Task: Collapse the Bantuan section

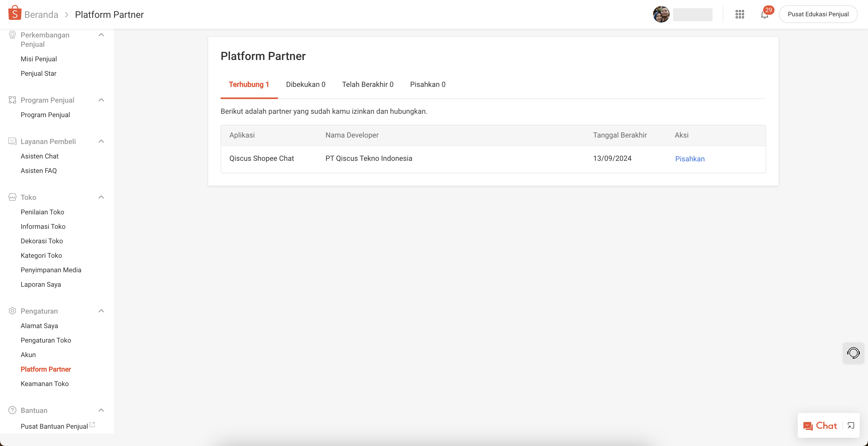Action: pos(101,410)
